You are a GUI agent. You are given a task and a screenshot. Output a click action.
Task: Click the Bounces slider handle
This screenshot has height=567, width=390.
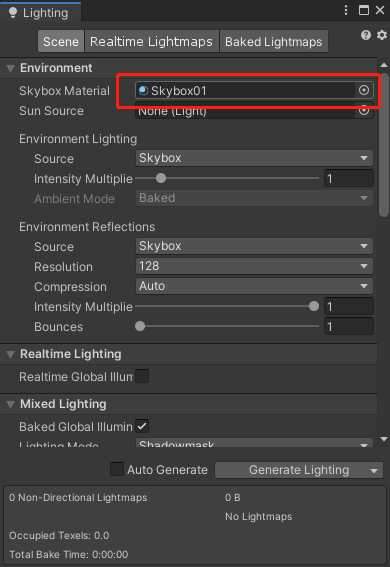click(x=140, y=326)
